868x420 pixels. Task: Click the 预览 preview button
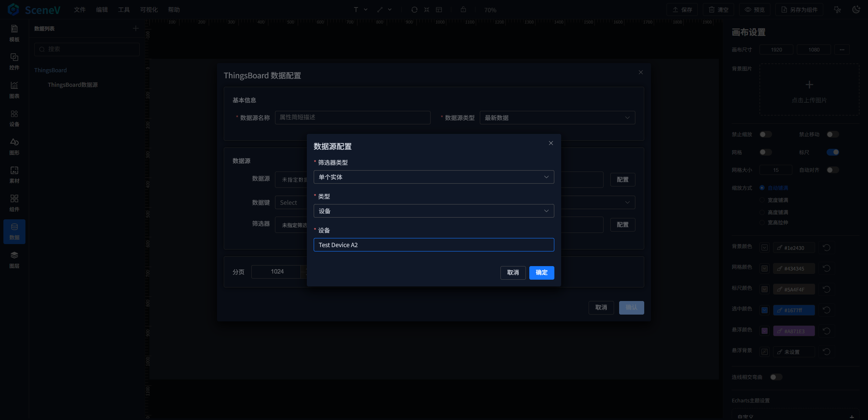pyautogui.click(x=755, y=10)
